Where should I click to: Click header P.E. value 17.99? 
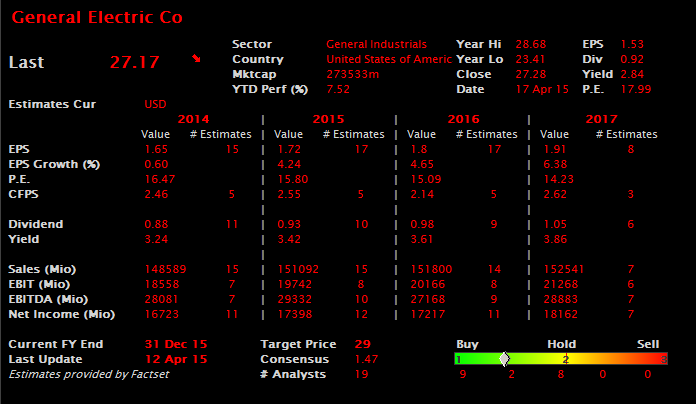(636, 89)
